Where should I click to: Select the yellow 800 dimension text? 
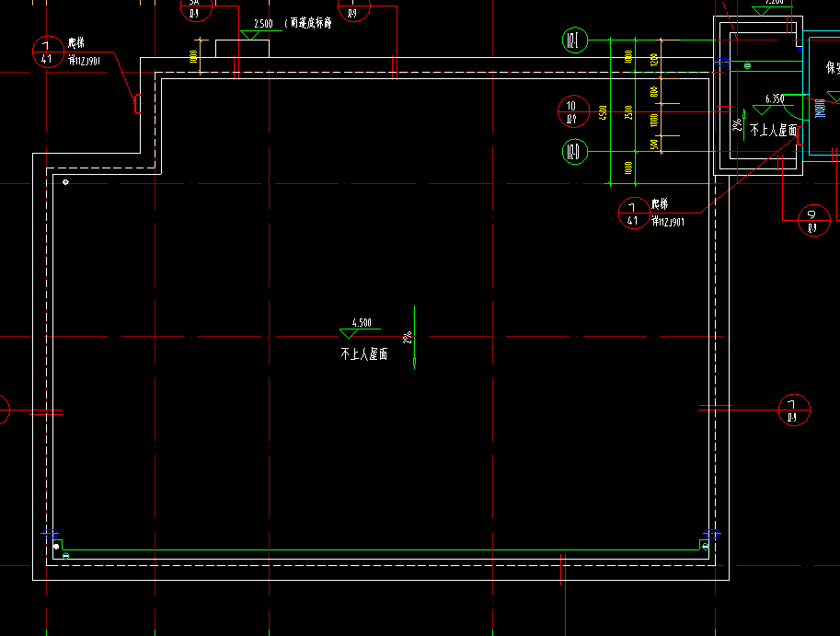tap(654, 92)
